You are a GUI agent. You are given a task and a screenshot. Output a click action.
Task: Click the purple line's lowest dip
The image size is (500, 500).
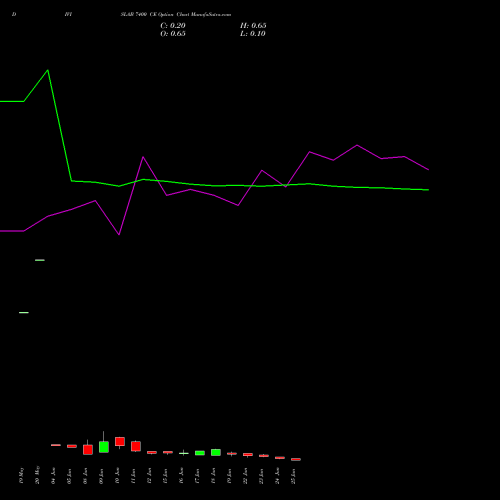tap(119, 235)
